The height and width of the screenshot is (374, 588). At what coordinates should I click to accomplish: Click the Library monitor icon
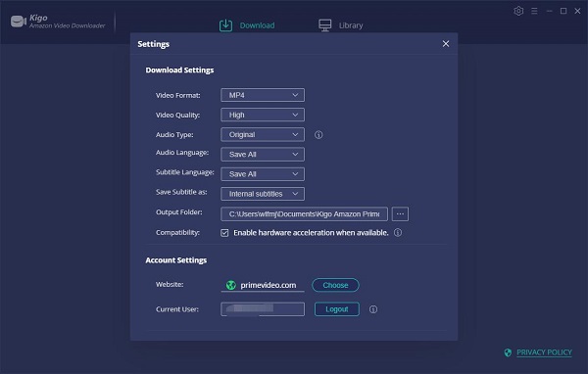324,25
